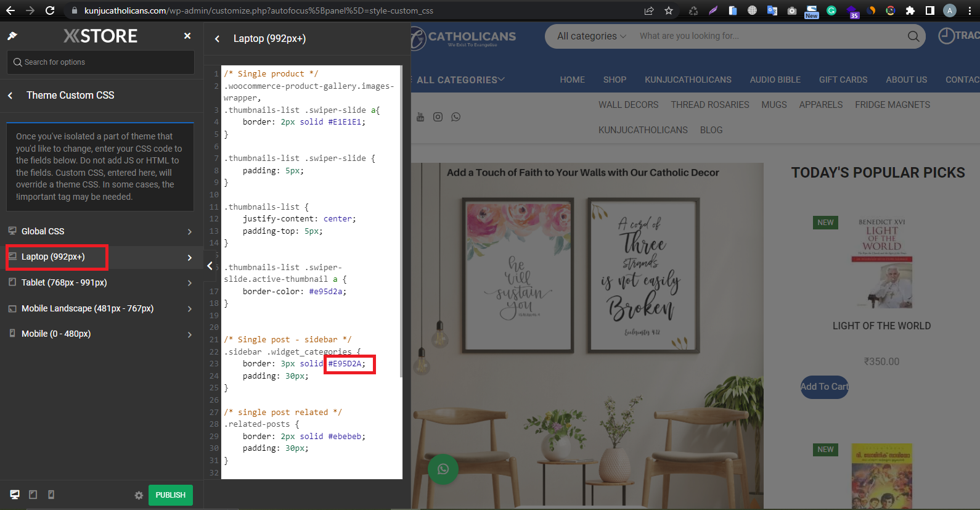Add Light of the World to cart

point(824,387)
